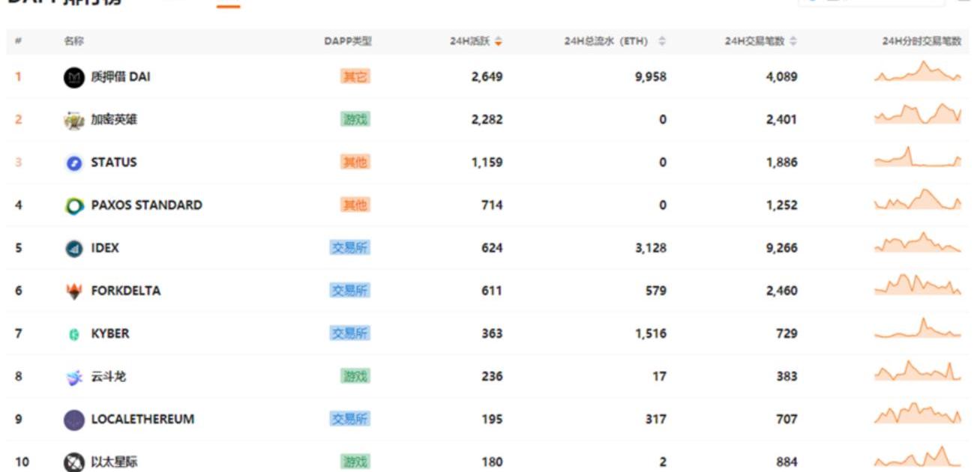View the 云斗龙 transaction sparkline chart

pyautogui.click(x=918, y=371)
